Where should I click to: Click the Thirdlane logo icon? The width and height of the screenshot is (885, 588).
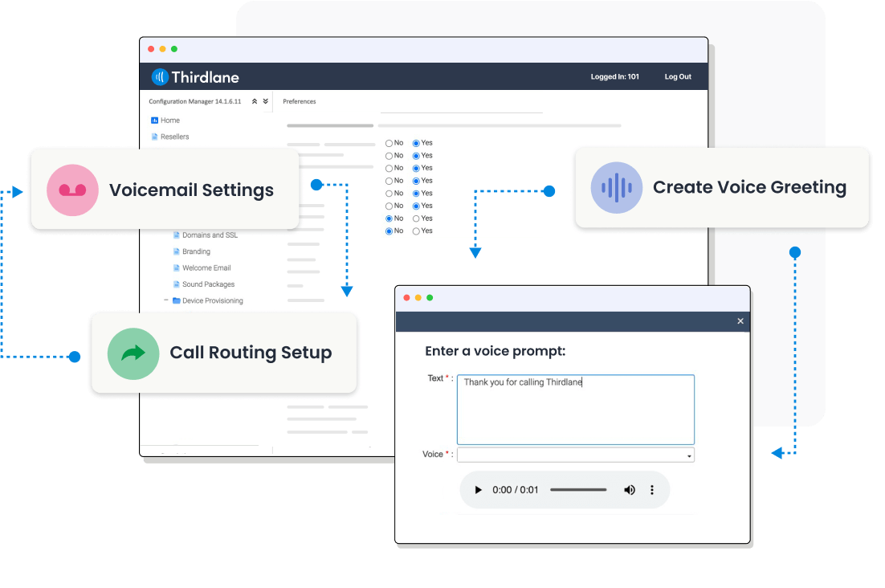point(160,77)
